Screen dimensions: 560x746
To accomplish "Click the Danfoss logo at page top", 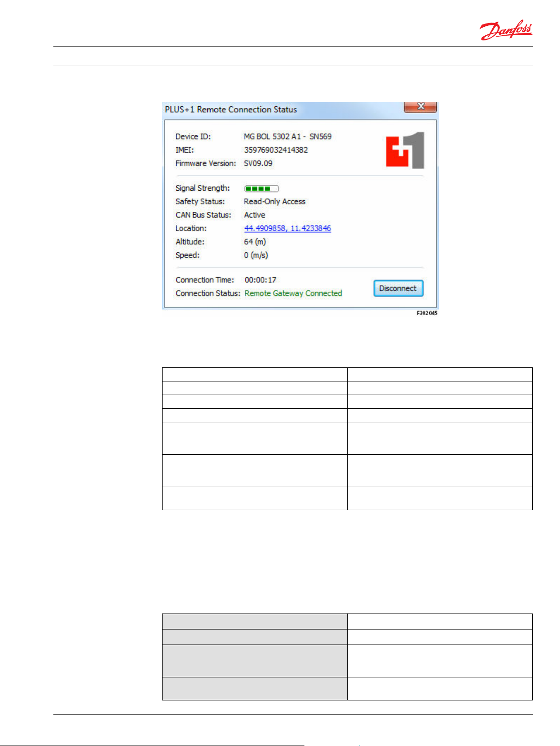I will pos(506,31).
